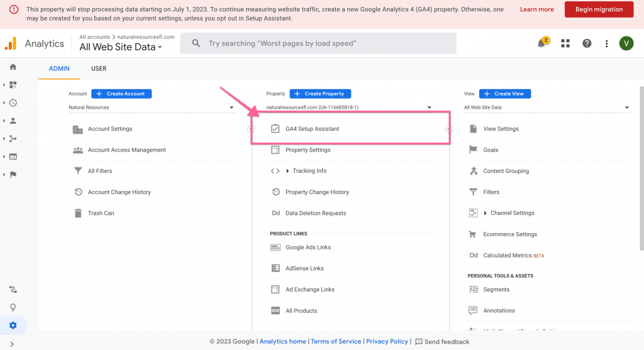Open Customization dashboards icon in sidebar
This screenshot has height=350, width=644.
coord(13,85)
